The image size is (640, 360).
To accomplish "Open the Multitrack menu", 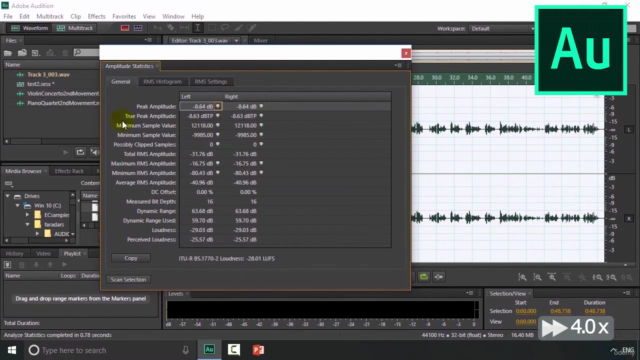I will pos(50,16).
